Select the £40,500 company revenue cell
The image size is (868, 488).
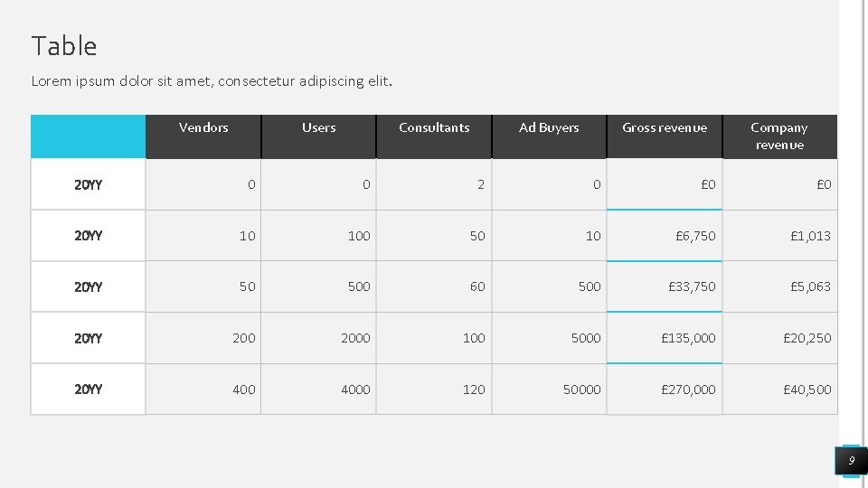[x=807, y=389]
